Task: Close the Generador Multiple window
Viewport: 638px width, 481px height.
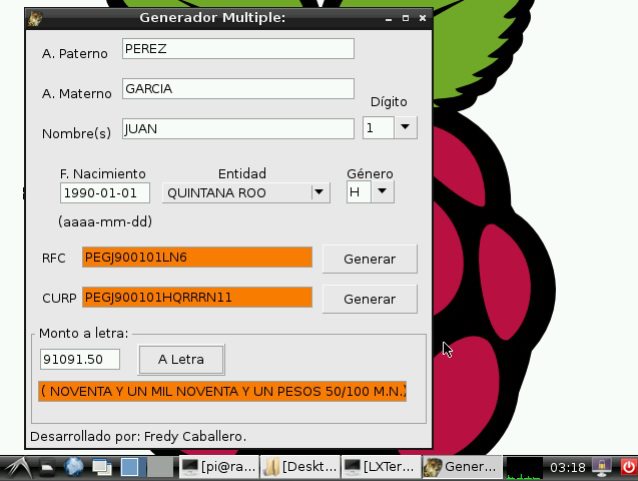Action: pos(422,18)
